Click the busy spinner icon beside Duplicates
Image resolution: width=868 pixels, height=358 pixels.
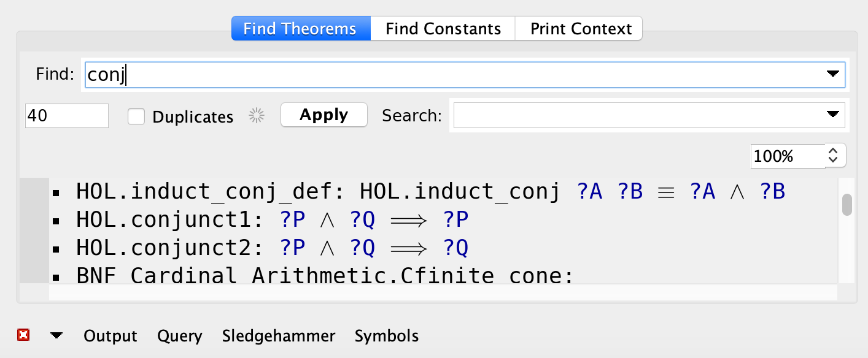pos(256,116)
